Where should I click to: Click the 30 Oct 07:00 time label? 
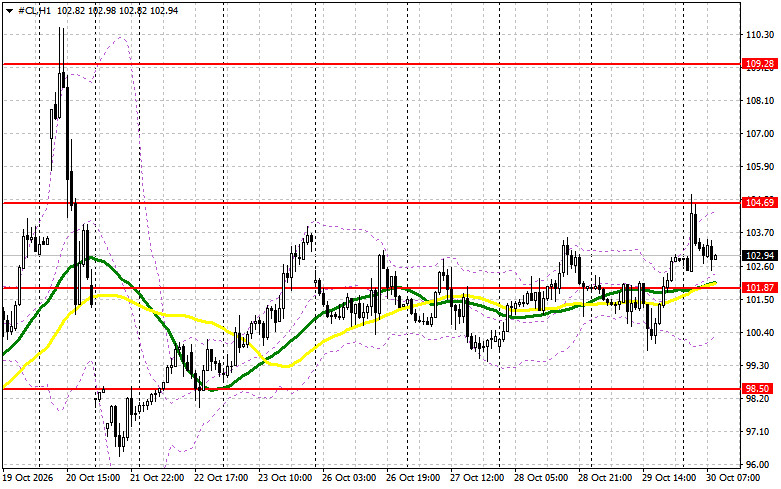point(733,478)
